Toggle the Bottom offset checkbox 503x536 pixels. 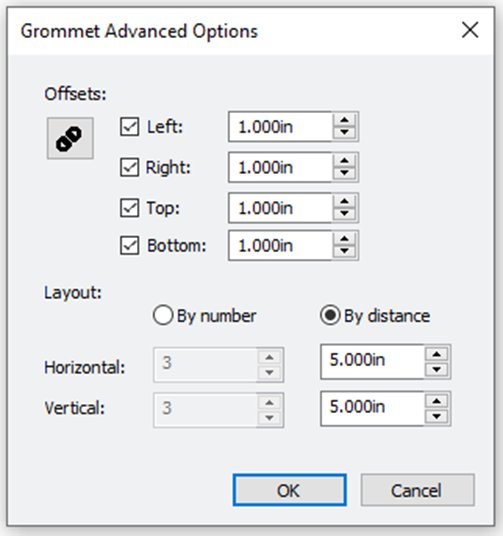[x=130, y=245]
